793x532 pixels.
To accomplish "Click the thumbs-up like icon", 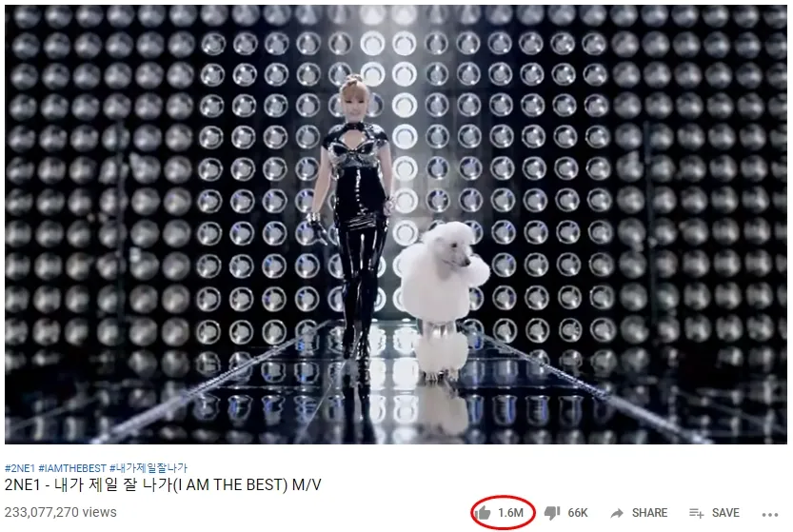I will pyautogui.click(x=483, y=512).
